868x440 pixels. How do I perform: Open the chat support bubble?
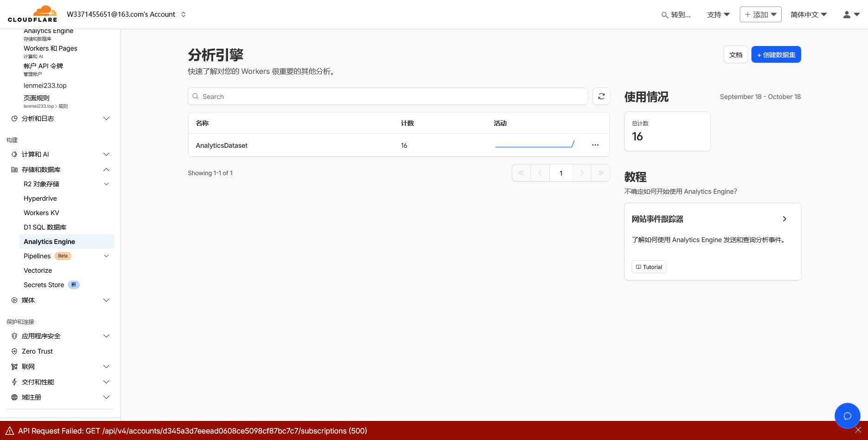point(847,416)
